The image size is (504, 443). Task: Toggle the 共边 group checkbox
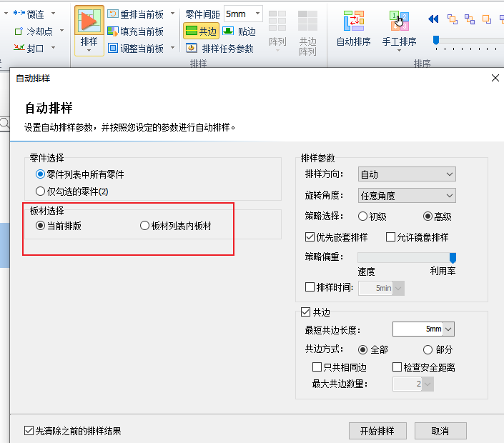306,312
